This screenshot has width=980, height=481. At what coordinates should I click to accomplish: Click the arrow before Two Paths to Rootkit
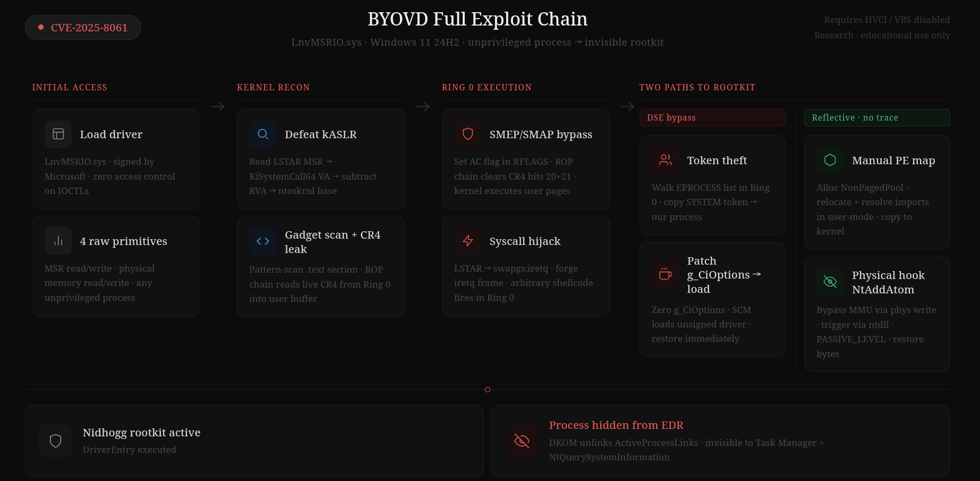627,107
